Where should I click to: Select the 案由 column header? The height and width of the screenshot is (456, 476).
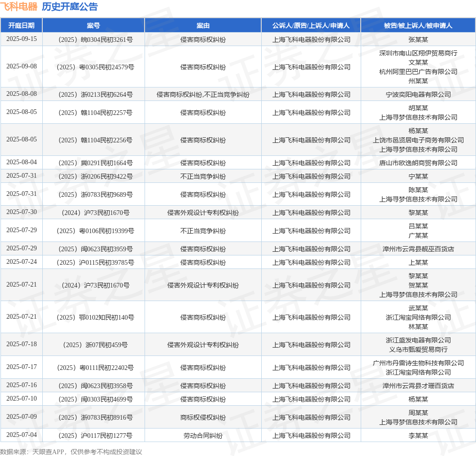coord(203,26)
